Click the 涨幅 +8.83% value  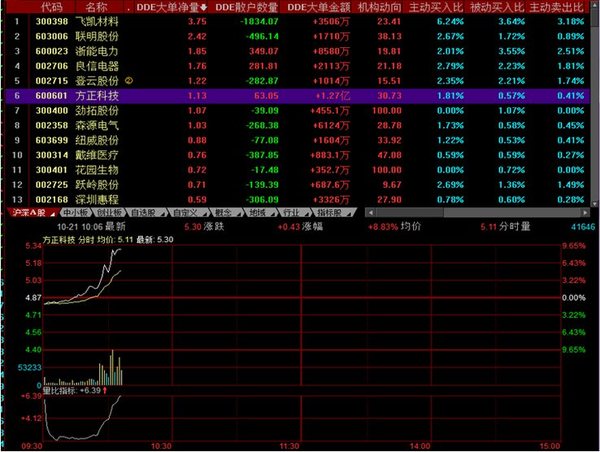pos(383,227)
